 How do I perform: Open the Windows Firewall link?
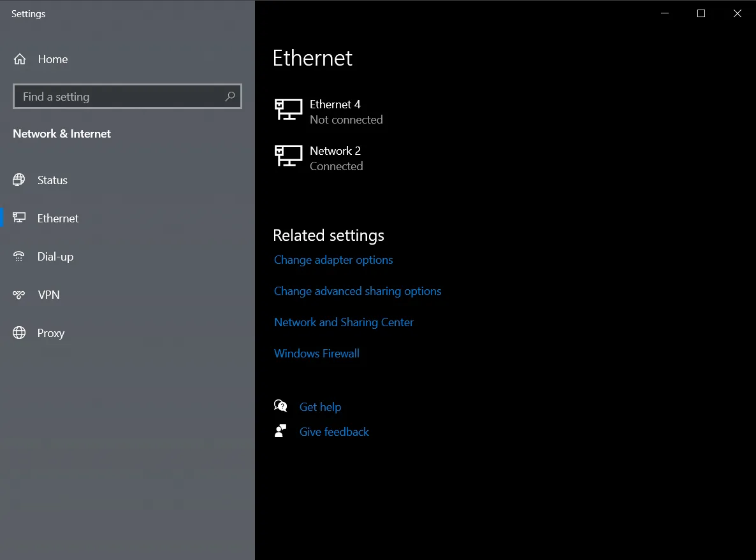tap(317, 354)
